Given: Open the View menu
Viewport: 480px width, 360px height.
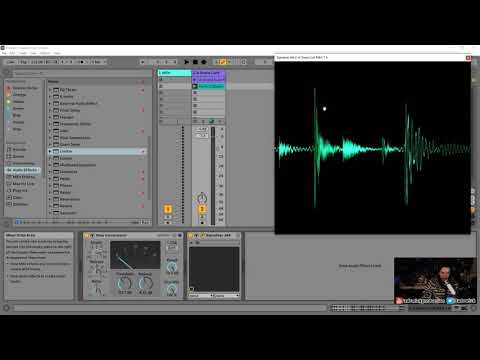Looking at the screenshot, I should 33,53.
